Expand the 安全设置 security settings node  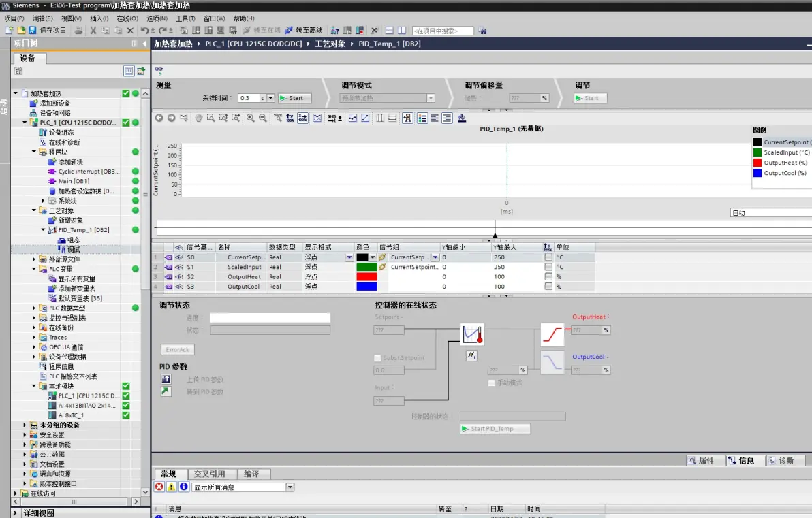[25, 435]
